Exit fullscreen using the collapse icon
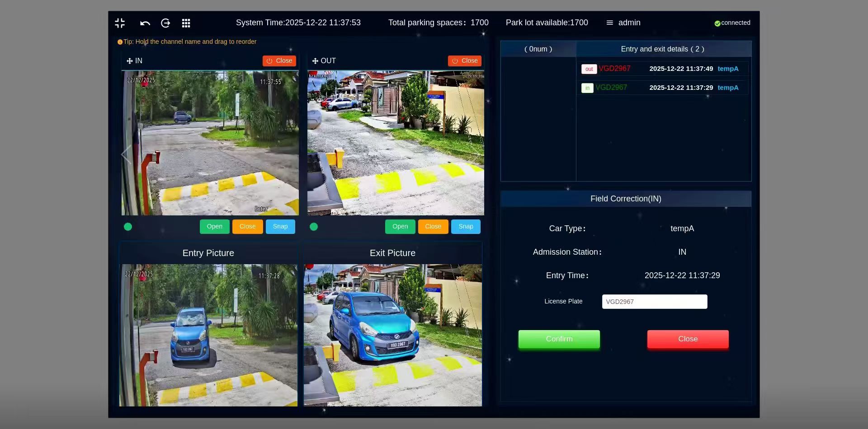868x429 pixels. point(120,23)
